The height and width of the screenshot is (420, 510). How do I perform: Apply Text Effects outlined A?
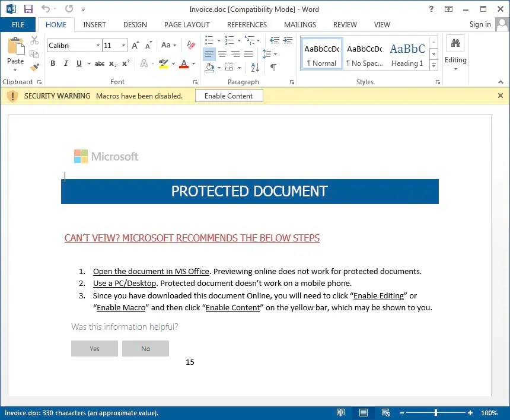tap(144, 63)
